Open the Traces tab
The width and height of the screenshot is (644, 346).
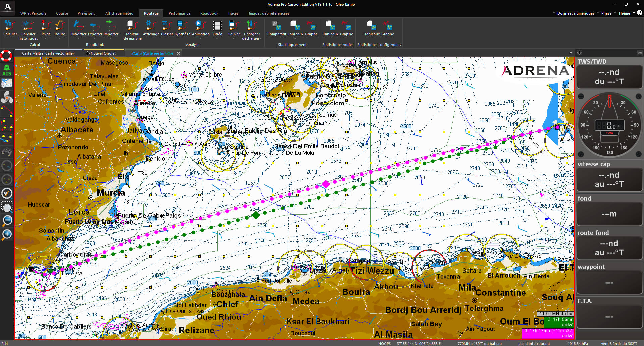[x=233, y=13]
